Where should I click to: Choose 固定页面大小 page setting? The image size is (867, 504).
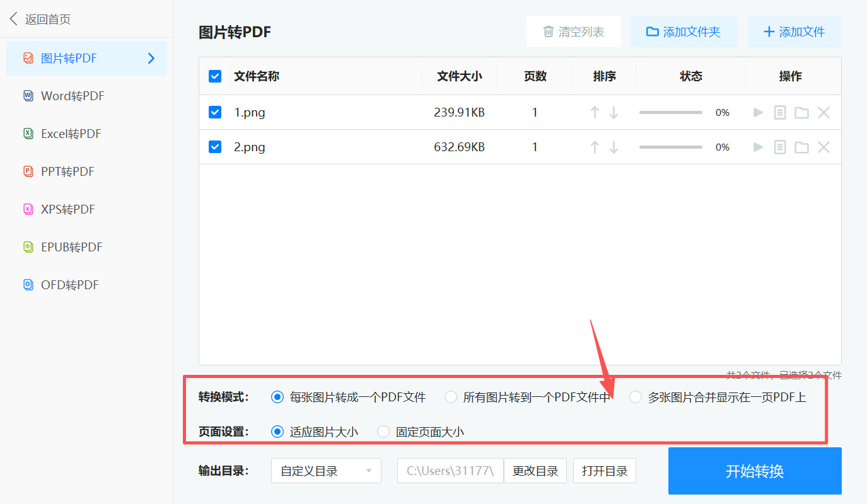(383, 432)
